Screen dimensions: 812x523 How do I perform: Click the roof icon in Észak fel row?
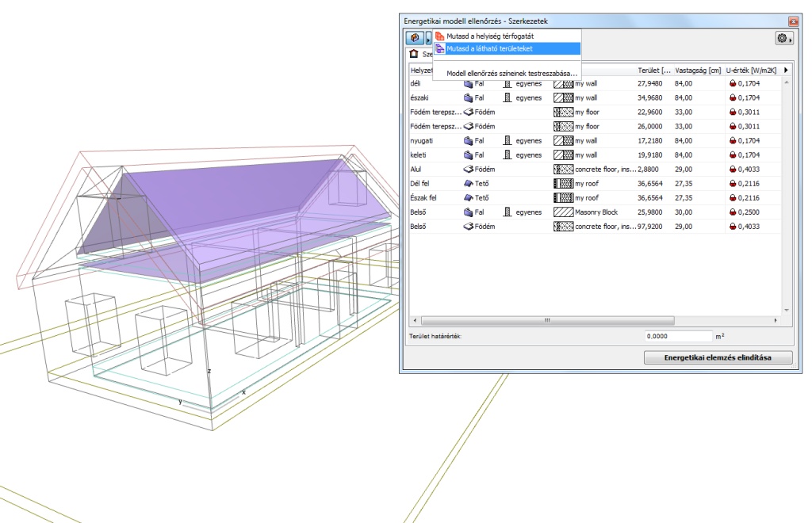(x=468, y=197)
